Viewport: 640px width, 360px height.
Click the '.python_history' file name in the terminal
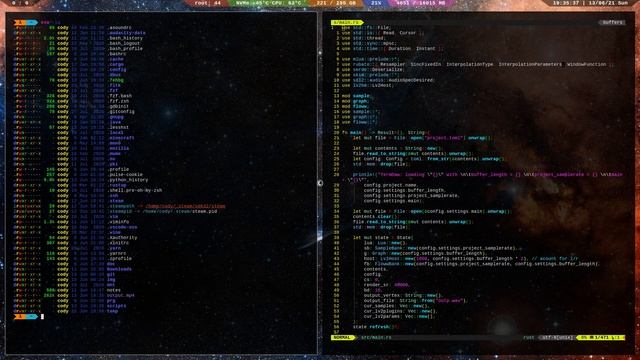click(x=128, y=180)
